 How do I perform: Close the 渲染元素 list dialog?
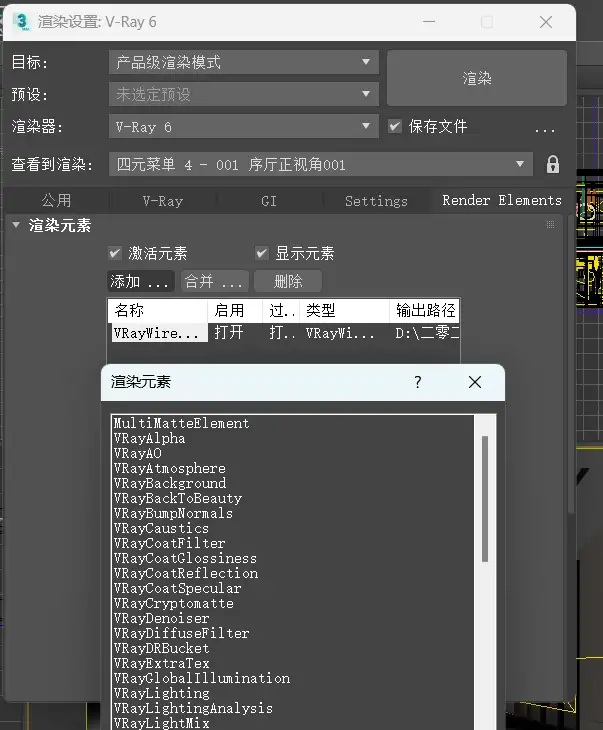pyautogui.click(x=474, y=382)
